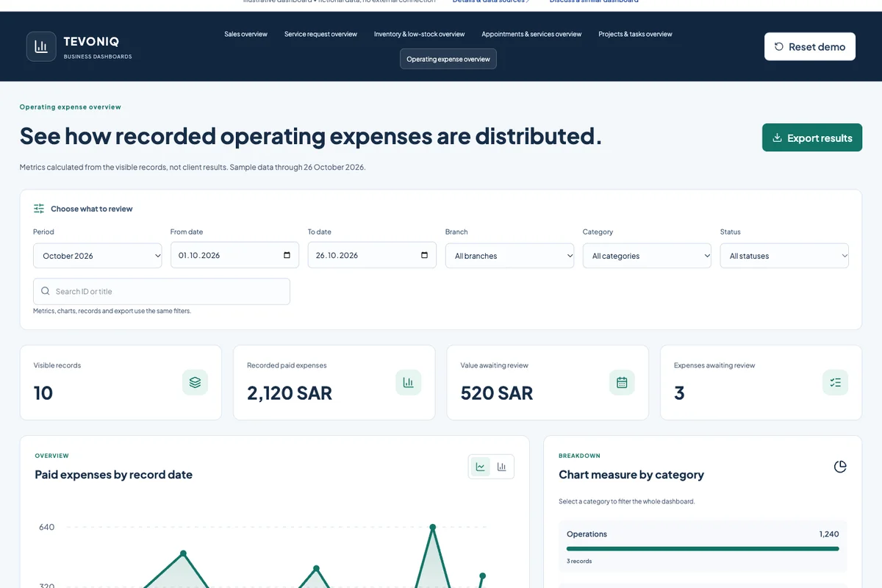Viewport: 882px width, 588px height.
Task: Click the highest data point on the line chart
Action: 433,527
